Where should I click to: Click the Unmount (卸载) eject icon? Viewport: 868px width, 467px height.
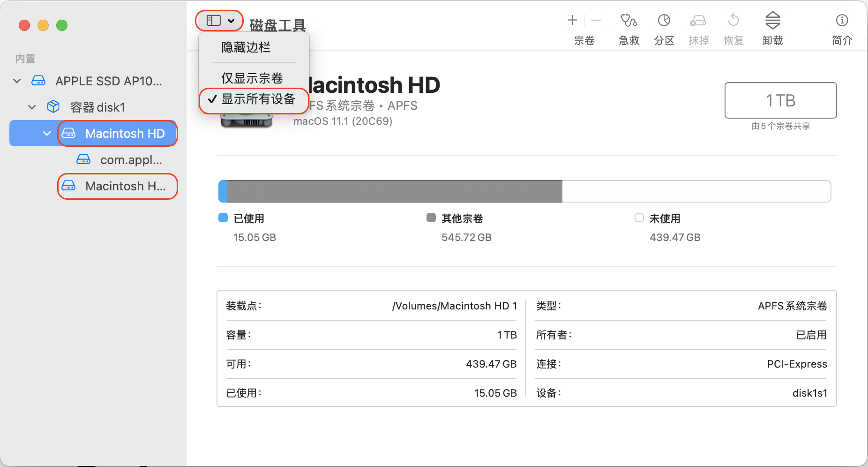[x=772, y=21]
